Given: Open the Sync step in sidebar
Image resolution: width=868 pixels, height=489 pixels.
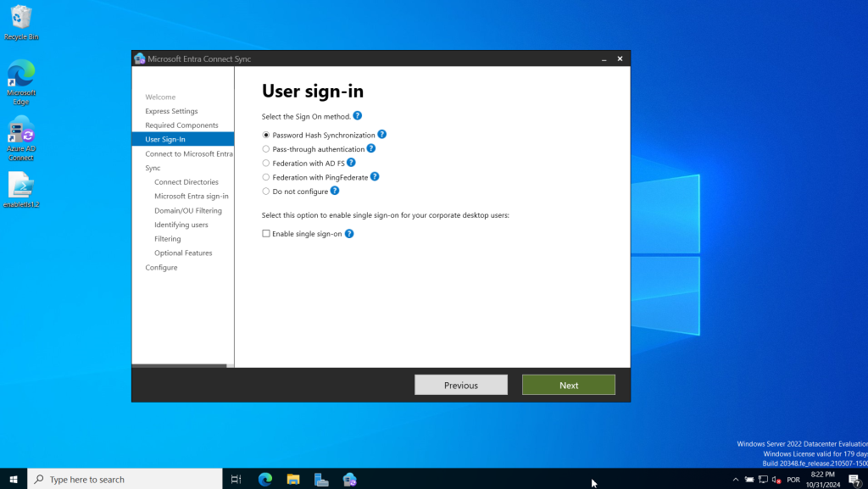Looking at the screenshot, I should tap(153, 168).
